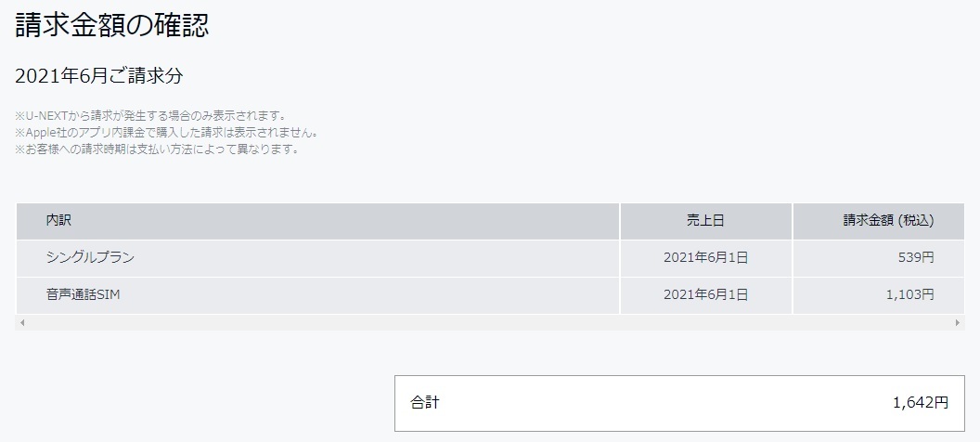Select the 売上日 column header
This screenshot has height=442, width=980.
click(705, 221)
